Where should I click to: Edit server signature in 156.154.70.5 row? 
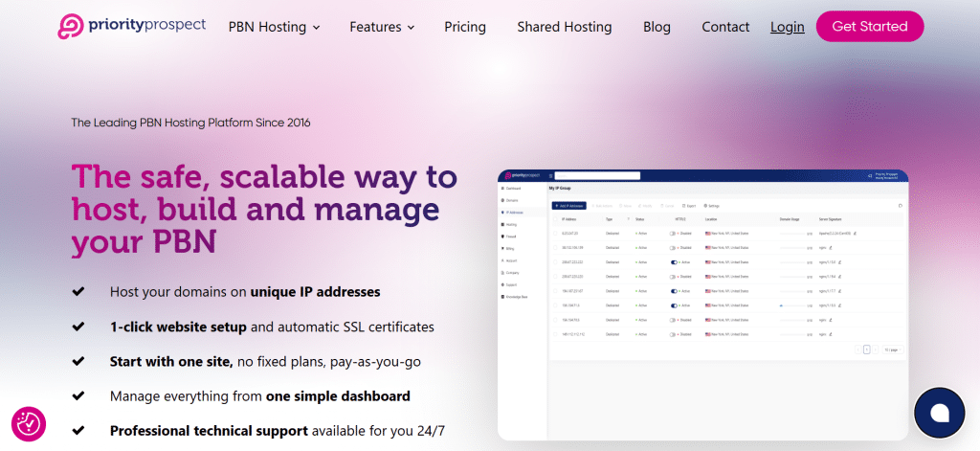831,320
